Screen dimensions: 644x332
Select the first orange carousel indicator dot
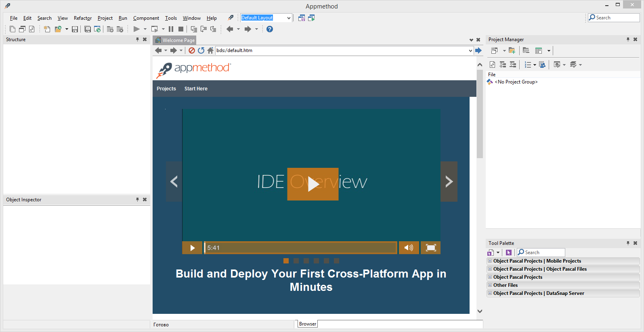tap(286, 261)
